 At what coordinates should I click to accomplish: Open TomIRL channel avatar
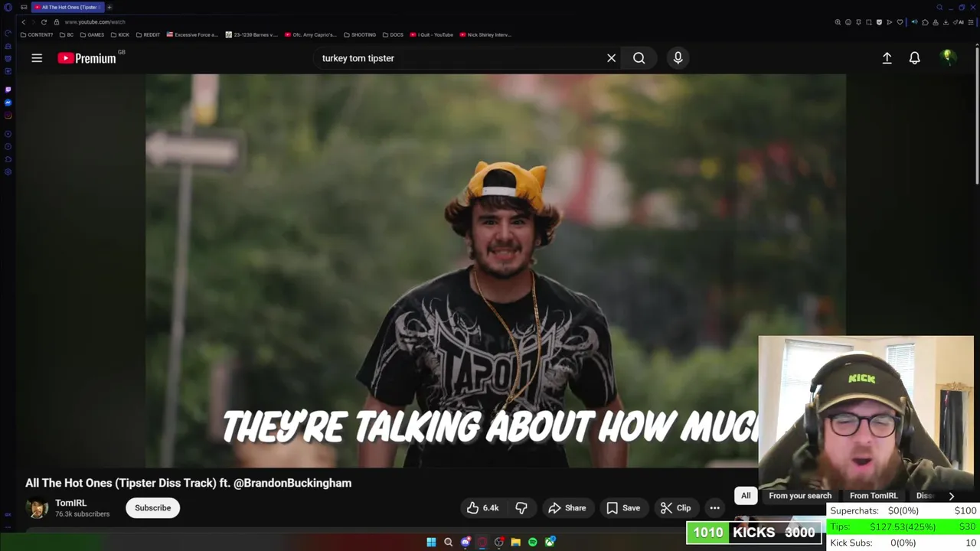point(37,508)
